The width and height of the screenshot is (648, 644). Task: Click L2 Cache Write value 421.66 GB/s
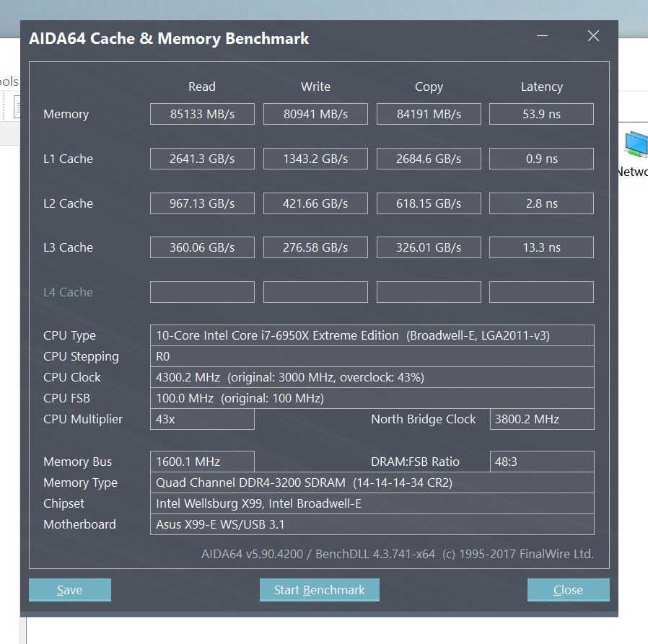coord(315,203)
